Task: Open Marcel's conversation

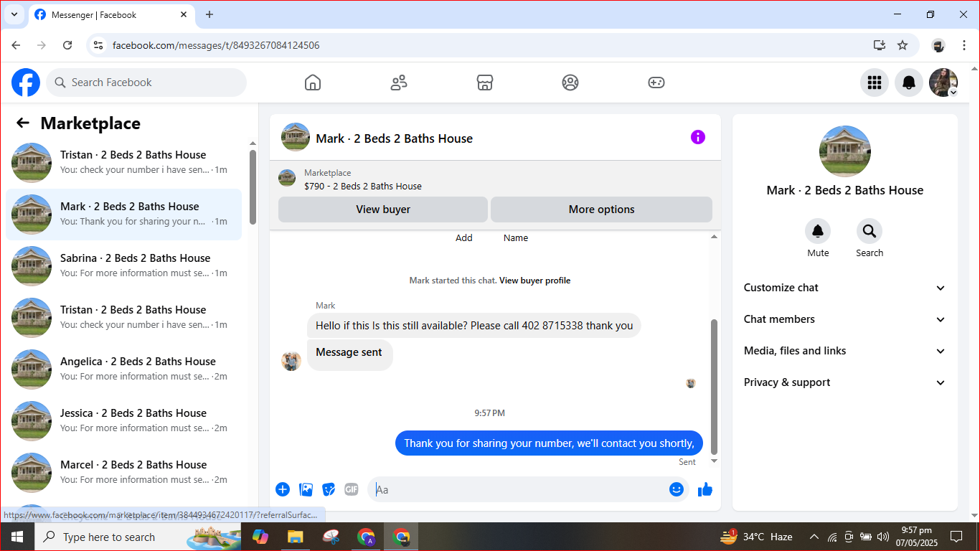Action: point(124,472)
